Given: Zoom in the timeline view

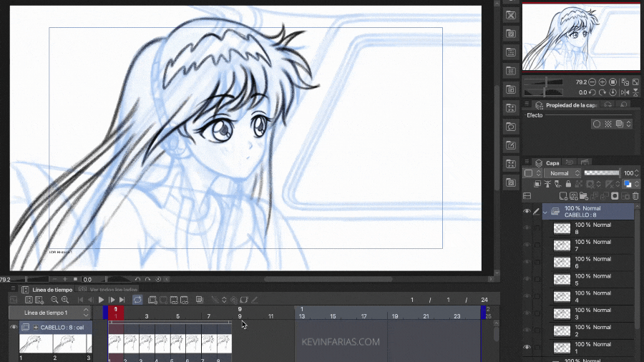Looking at the screenshot, I should point(65,300).
